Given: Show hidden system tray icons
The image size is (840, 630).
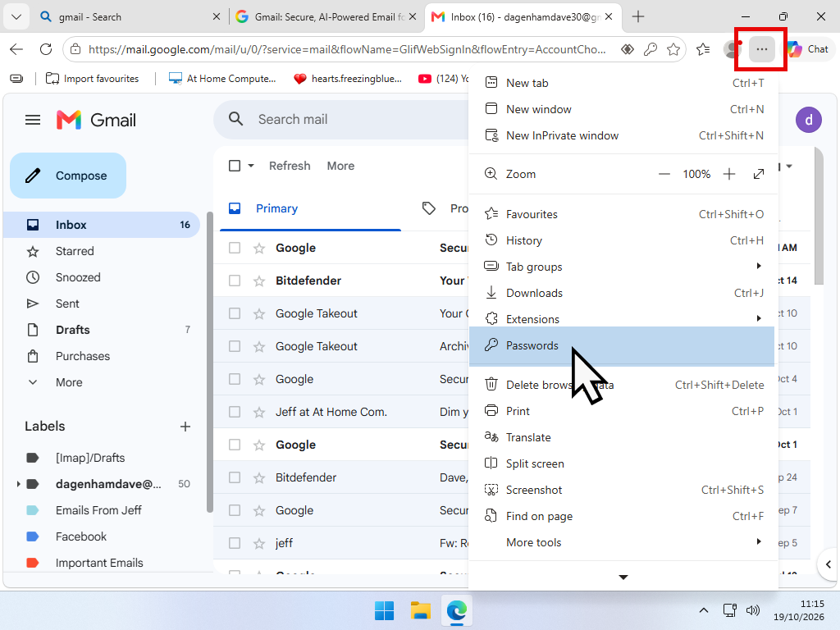Looking at the screenshot, I should point(704,610).
